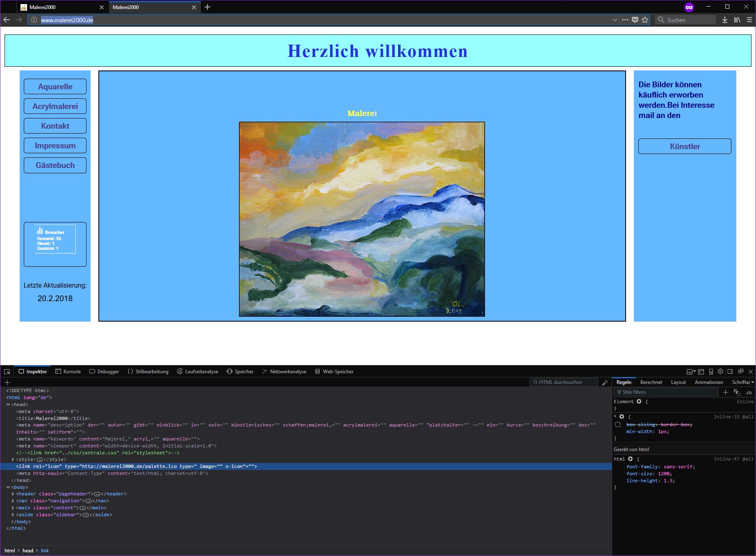The image size is (756, 556).
Task: Open the devtools frame selector dropdown
Action: pyautogui.click(x=691, y=372)
